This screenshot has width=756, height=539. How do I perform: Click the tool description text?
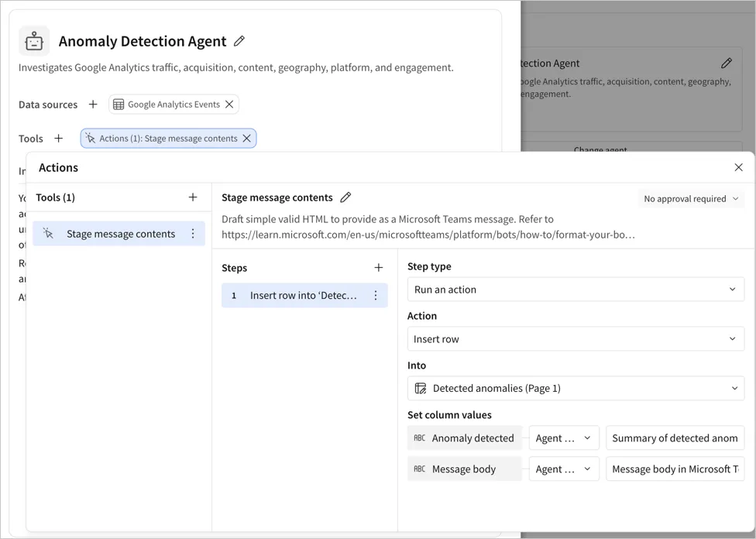pos(428,227)
